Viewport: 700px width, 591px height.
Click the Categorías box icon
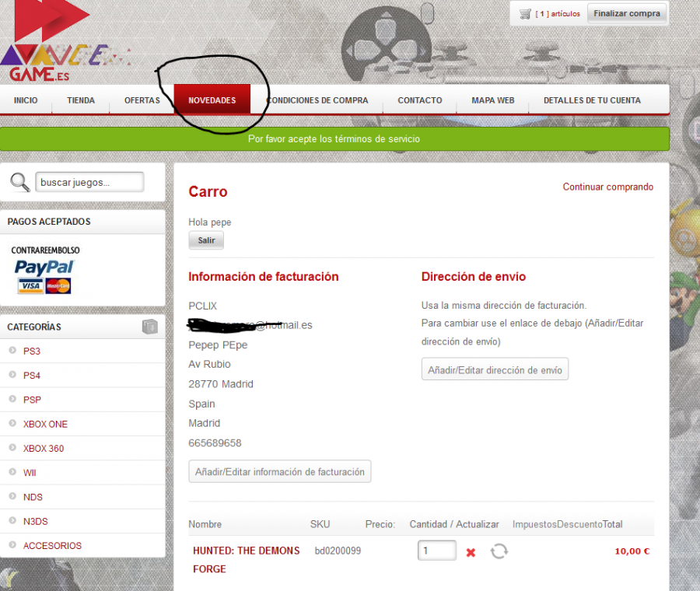[150, 327]
